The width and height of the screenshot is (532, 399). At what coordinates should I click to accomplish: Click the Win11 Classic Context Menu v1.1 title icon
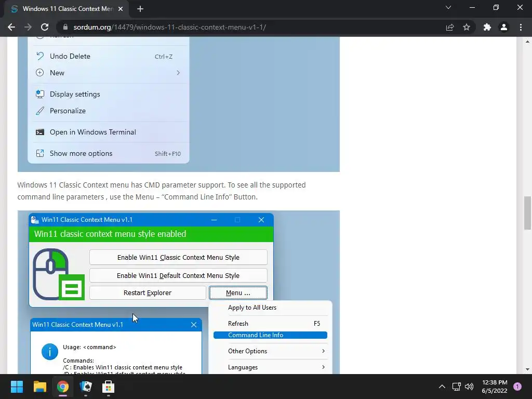pyautogui.click(x=35, y=220)
